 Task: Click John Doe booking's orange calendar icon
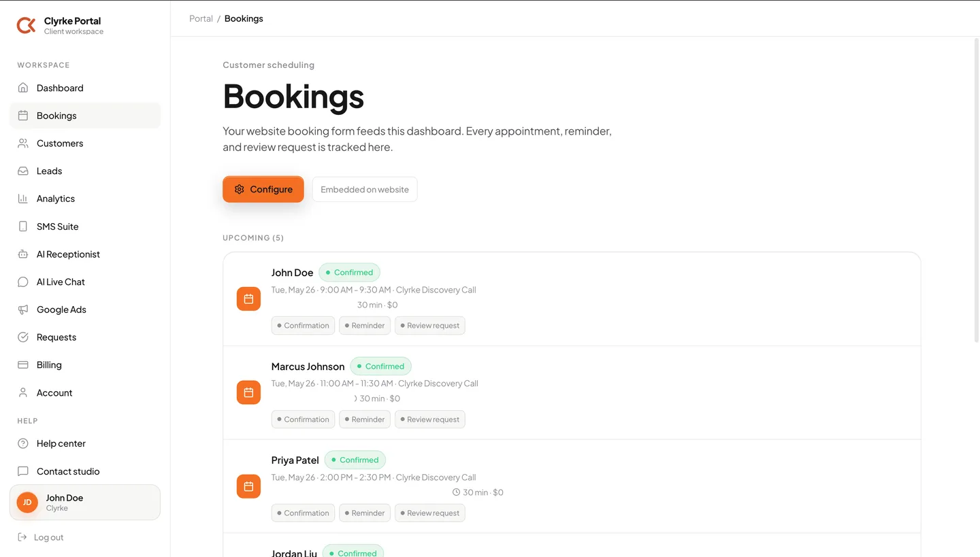coord(248,299)
